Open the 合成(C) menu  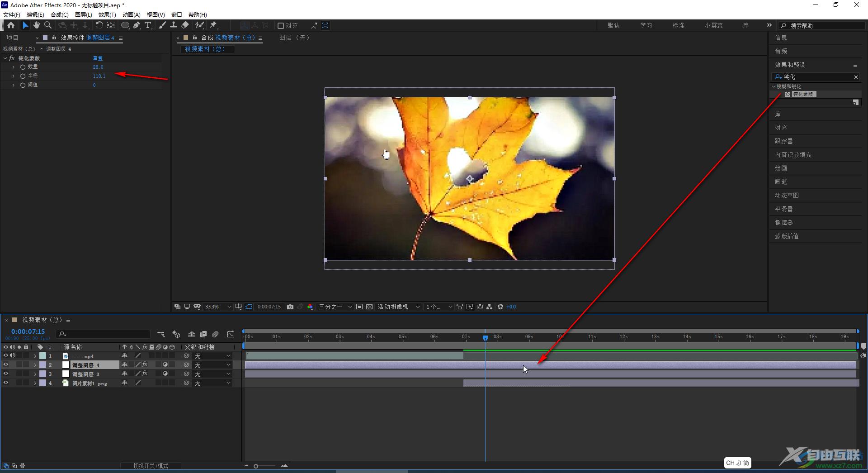(x=59, y=14)
